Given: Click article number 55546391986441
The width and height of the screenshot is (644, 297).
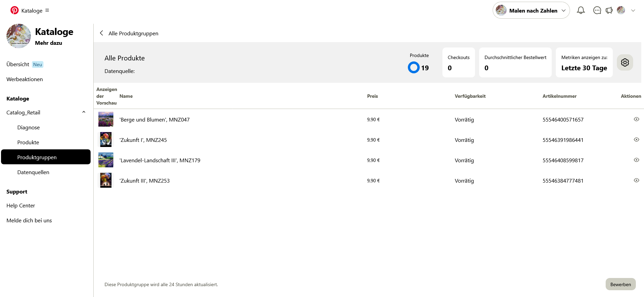Looking at the screenshot, I should click(563, 140).
